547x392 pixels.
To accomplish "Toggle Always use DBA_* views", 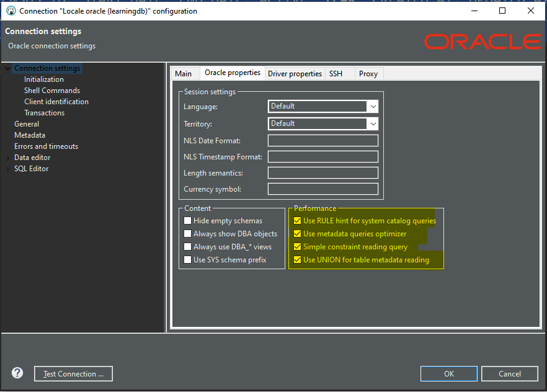I will pos(188,247).
